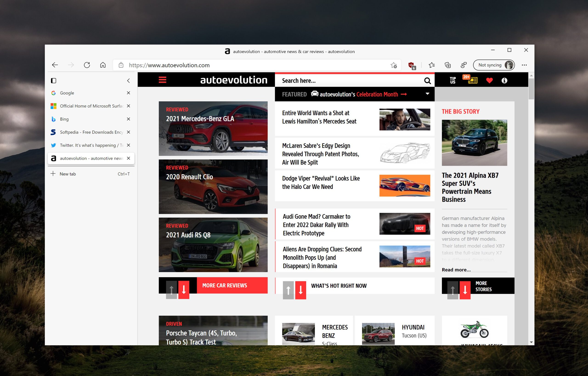588x376 pixels.
Task: Click the Search here input field
Action: (x=342, y=81)
